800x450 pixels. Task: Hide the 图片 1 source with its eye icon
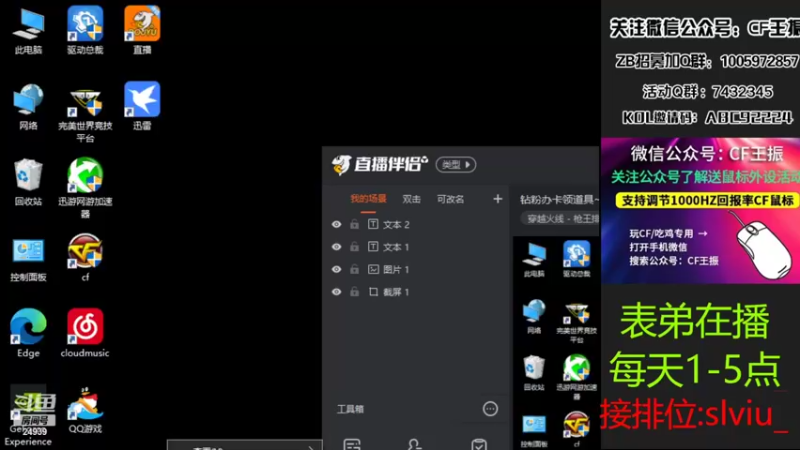(x=336, y=269)
